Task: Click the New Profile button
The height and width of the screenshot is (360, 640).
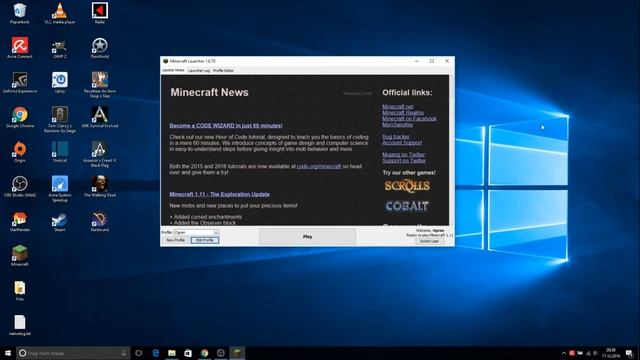Action: click(176, 240)
